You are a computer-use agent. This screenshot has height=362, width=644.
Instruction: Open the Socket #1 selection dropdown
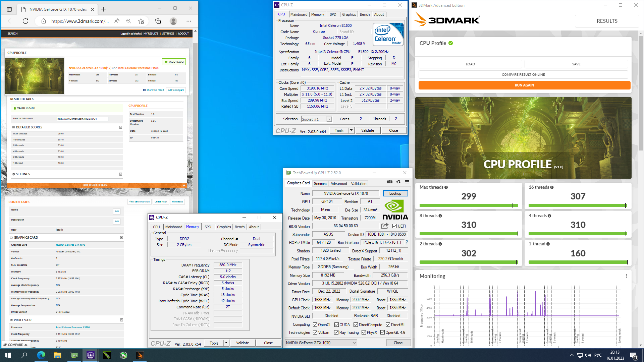[x=316, y=119]
